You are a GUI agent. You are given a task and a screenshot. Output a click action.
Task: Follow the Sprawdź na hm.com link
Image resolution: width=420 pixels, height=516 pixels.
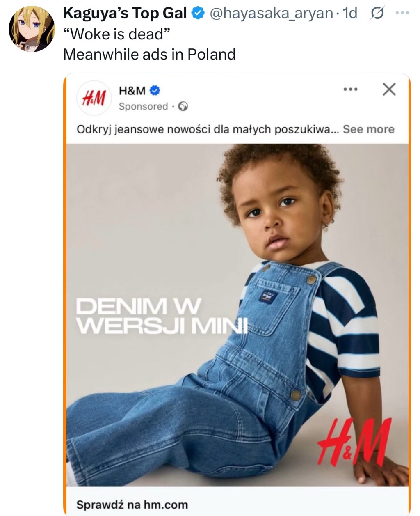point(132,505)
